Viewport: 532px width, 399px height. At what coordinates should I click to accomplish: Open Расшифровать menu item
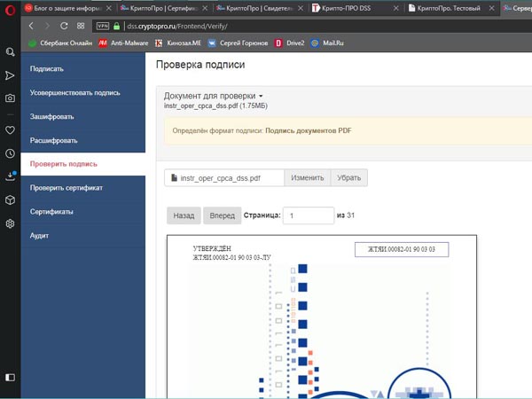(x=83, y=140)
